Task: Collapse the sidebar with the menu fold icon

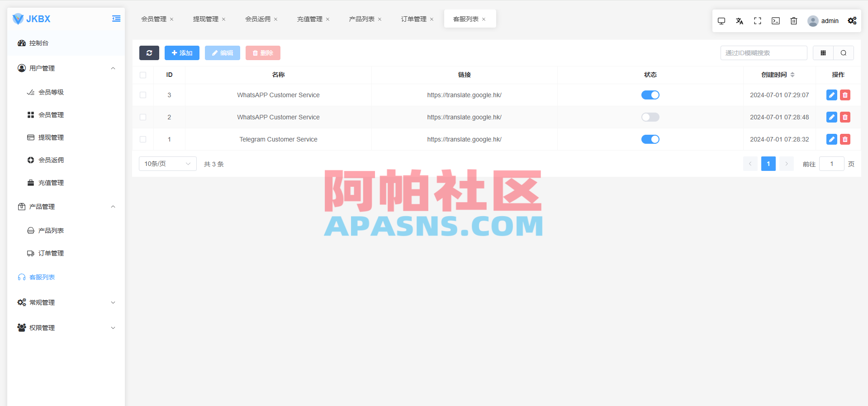Action: (x=116, y=19)
